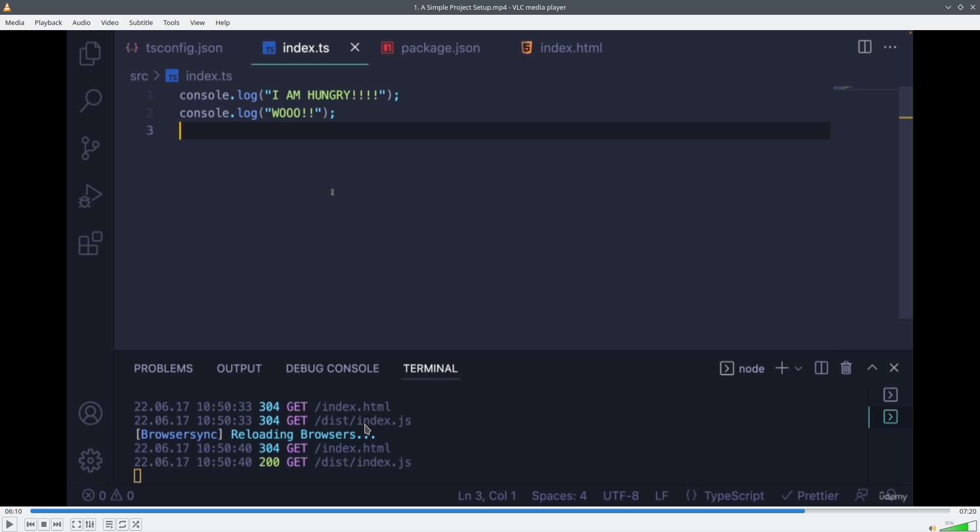The height and width of the screenshot is (532, 980).
Task: Switch to the PROBLEMS panel tab
Action: (163, 369)
